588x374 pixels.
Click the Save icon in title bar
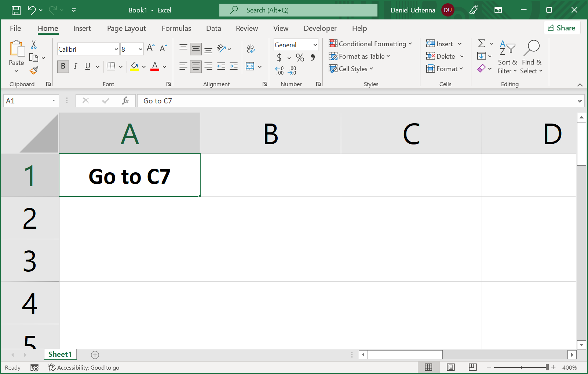(16, 10)
